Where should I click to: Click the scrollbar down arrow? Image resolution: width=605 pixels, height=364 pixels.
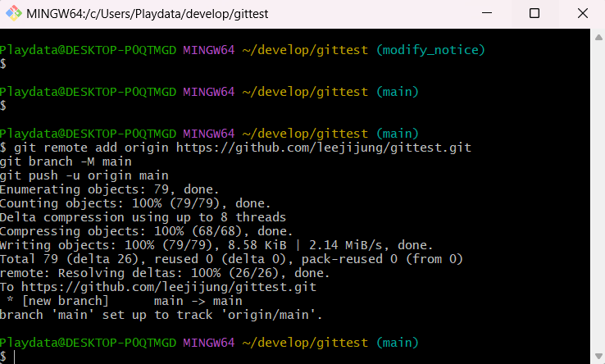click(x=598, y=356)
